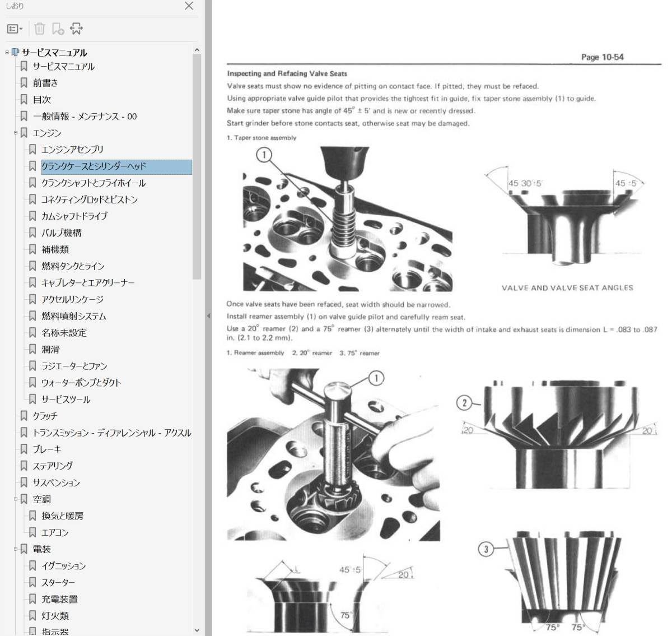Image resolution: width=672 pixels, height=636 pixels.
Task: Click the delete bookmark trash icon
Action: [39, 29]
